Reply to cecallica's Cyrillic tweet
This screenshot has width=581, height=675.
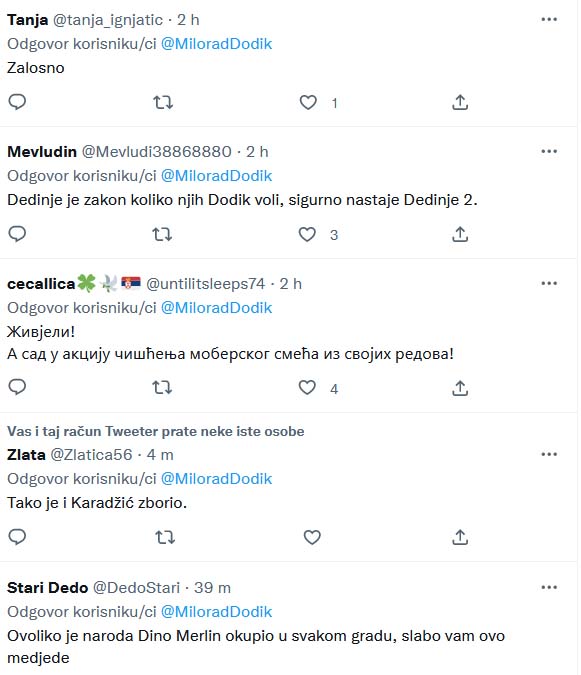pyautogui.click(x=17, y=387)
